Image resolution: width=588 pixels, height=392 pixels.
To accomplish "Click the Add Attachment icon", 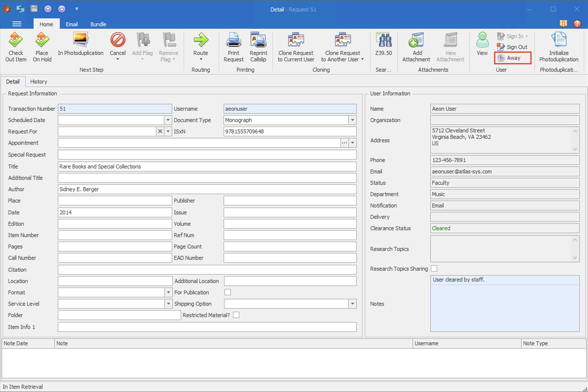I will [x=416, y=40].
